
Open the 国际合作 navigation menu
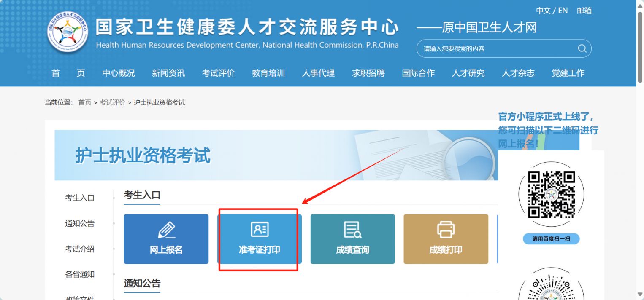[418, 73]
